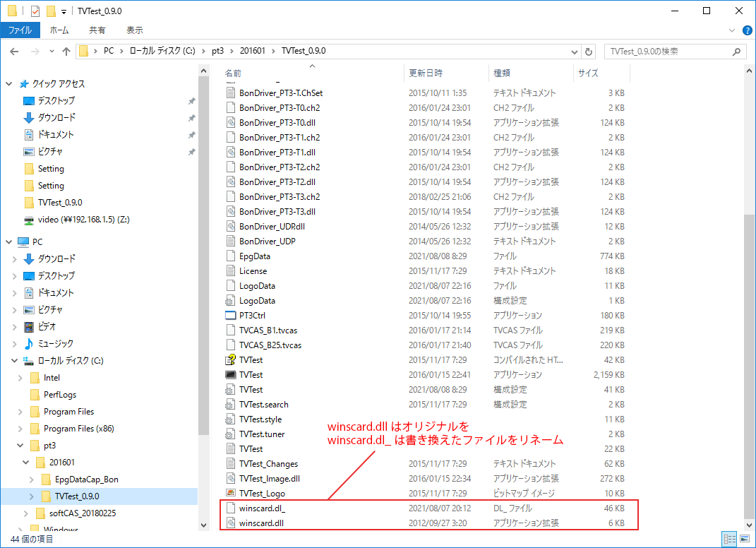
Task: Click the Back navigation arrow
Action: 14,51
